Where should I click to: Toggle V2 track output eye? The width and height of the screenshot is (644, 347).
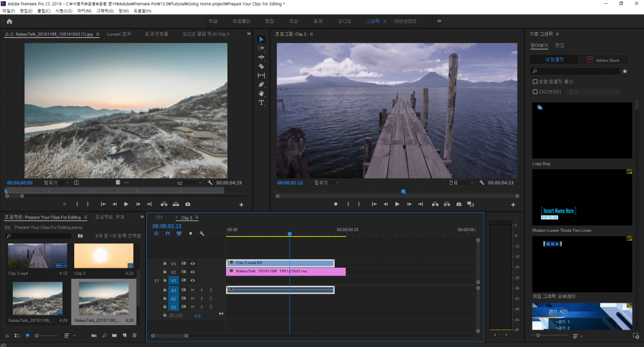click(x=193, y=272)
